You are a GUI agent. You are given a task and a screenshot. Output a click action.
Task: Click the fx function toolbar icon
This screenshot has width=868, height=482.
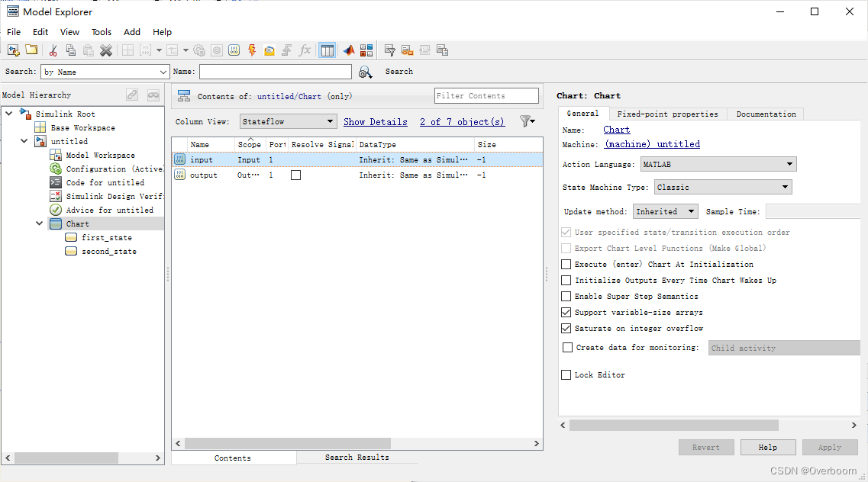[305, 50]
